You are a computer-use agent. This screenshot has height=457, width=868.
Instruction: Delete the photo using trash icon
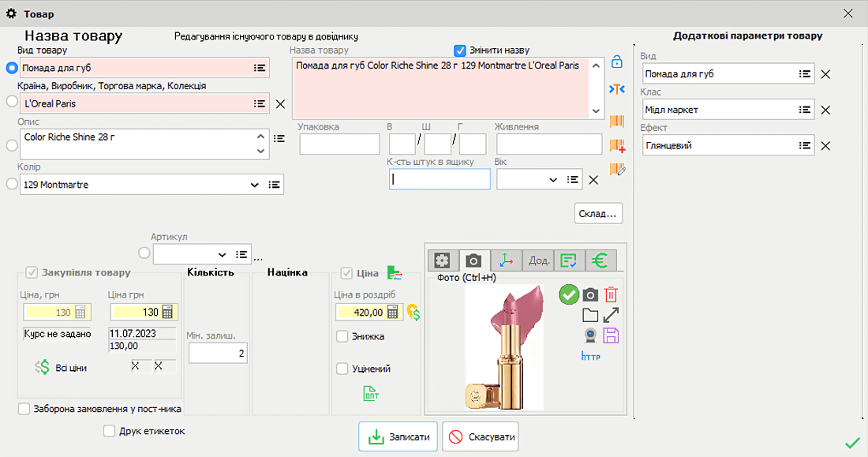(x=611, y=294)
